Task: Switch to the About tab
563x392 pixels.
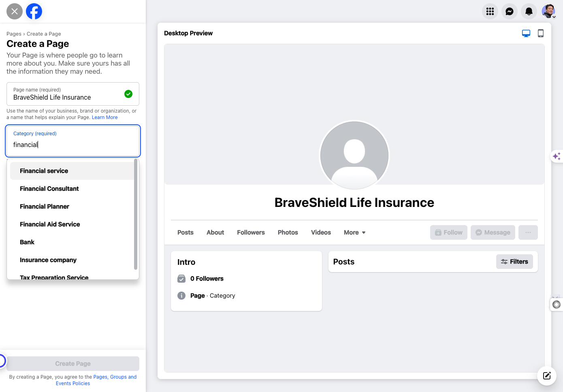Action: click(x=215, y=232)
